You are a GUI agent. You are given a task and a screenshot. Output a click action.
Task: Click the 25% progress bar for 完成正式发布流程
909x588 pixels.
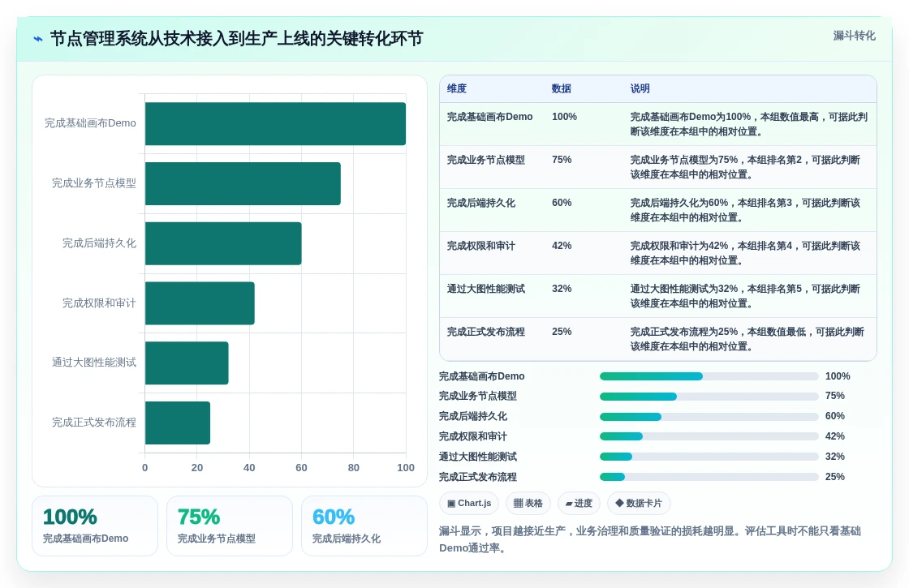click(x=709, y=478)
